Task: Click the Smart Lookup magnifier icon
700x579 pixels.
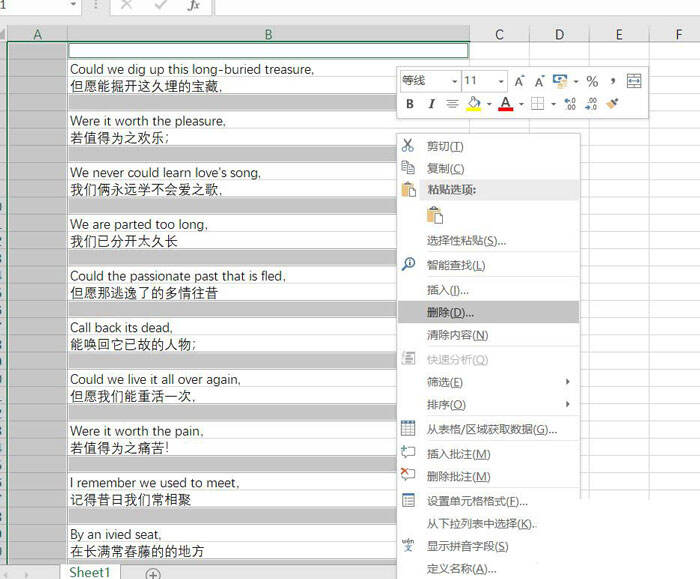Action: pos(408,264)
